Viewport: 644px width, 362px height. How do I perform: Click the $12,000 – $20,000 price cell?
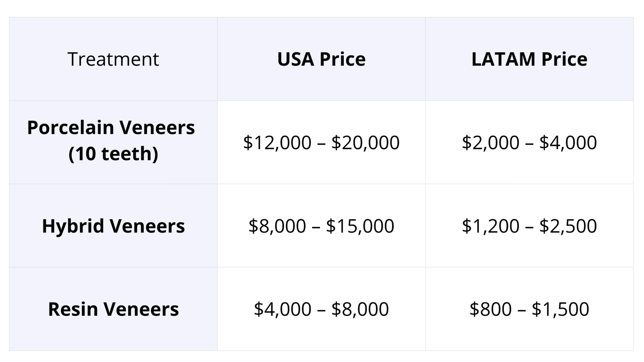pos(321,142)
